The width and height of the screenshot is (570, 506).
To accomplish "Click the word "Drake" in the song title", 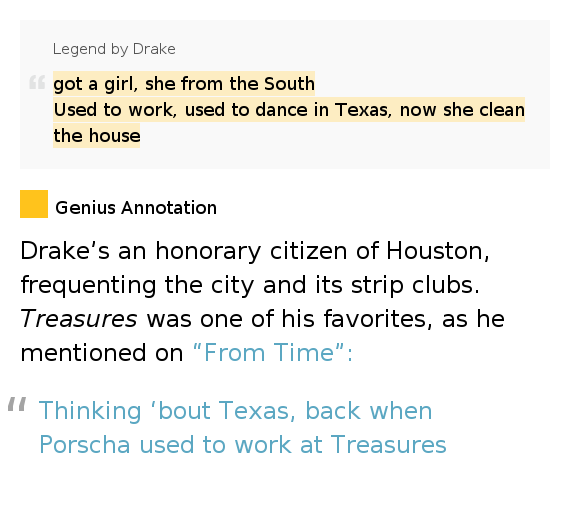I will [x=154, y=49].
